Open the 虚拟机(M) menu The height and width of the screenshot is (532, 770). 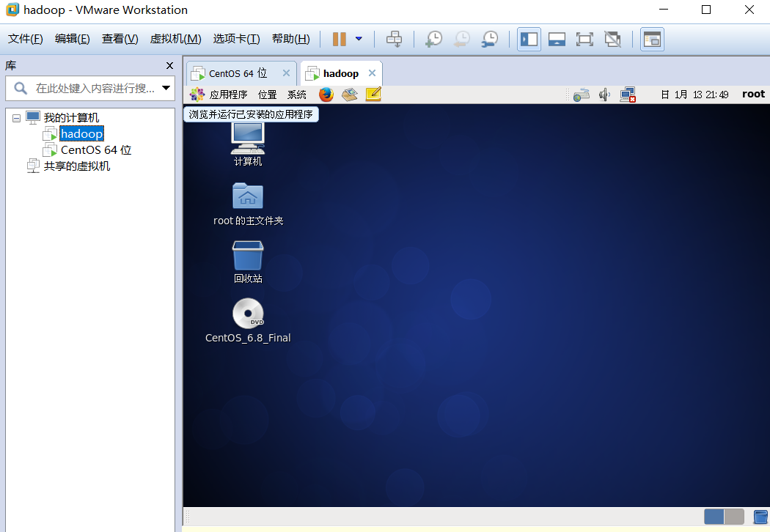[176, 39]
